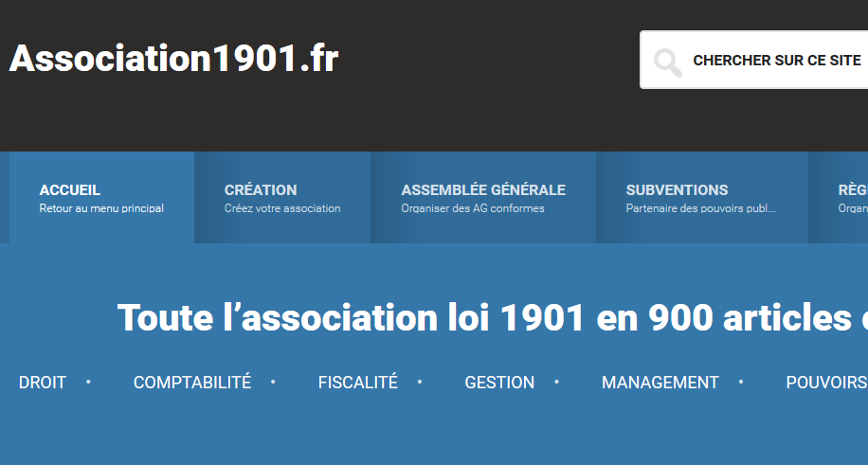Open the Création menu item
This screenshot has height=465, width=868.
(x=282, y=198)
